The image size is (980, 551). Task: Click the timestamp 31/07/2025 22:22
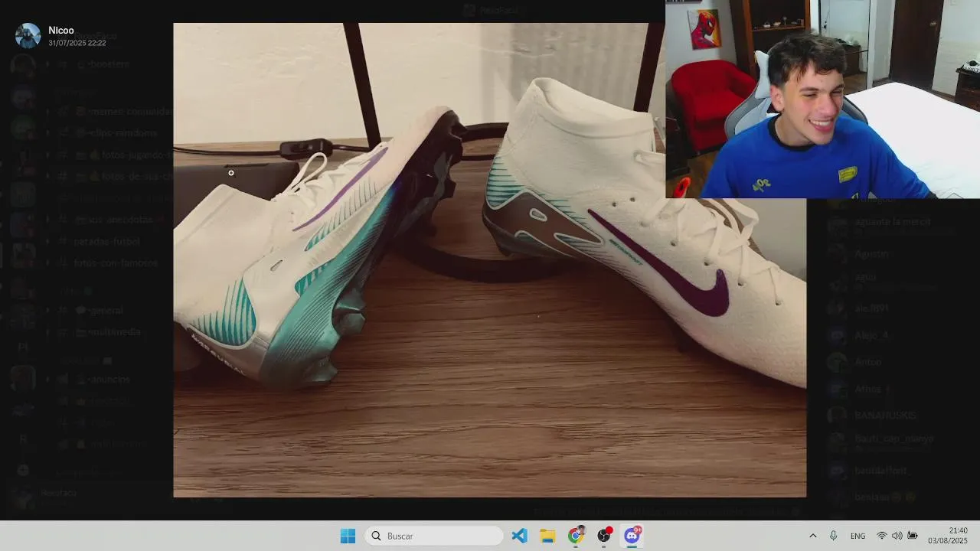click(77, 43)
